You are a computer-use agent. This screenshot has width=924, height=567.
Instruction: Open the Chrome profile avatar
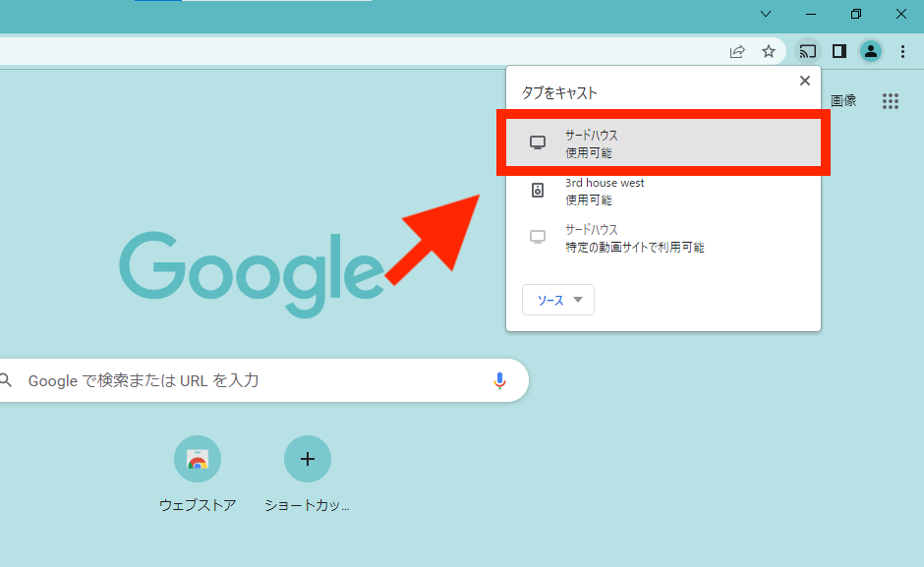coord(870,52)
